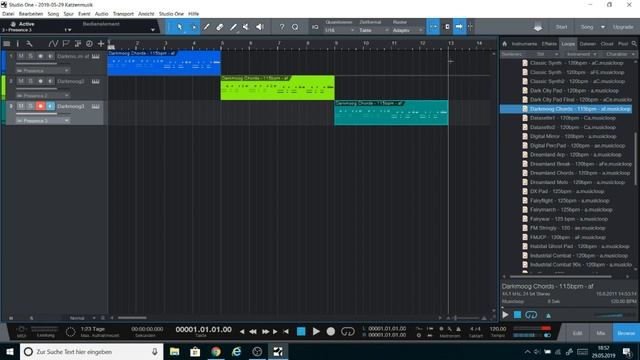Mute track 1 Darkmoog
640x360 pixels.
point(20,56)
